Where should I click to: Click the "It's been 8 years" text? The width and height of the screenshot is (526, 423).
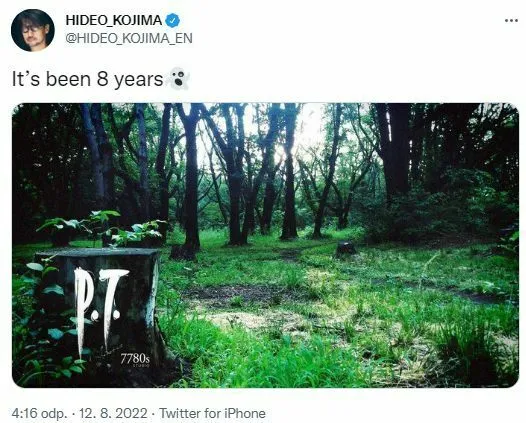pos(88,80)
